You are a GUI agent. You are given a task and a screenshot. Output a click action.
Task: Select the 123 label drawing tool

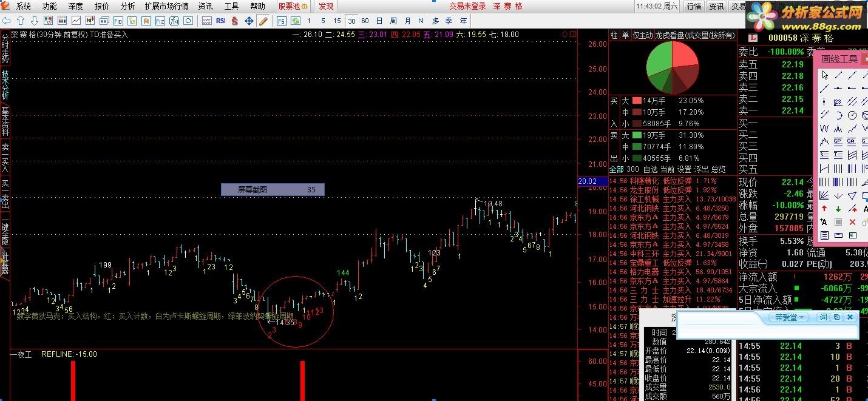coord(838,101)
